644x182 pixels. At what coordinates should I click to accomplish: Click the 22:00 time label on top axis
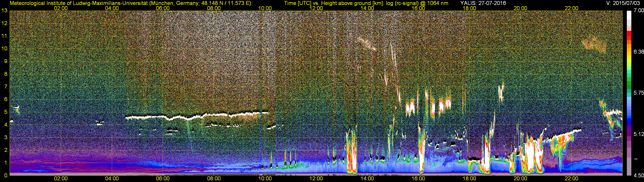click(x=571, y=8)
